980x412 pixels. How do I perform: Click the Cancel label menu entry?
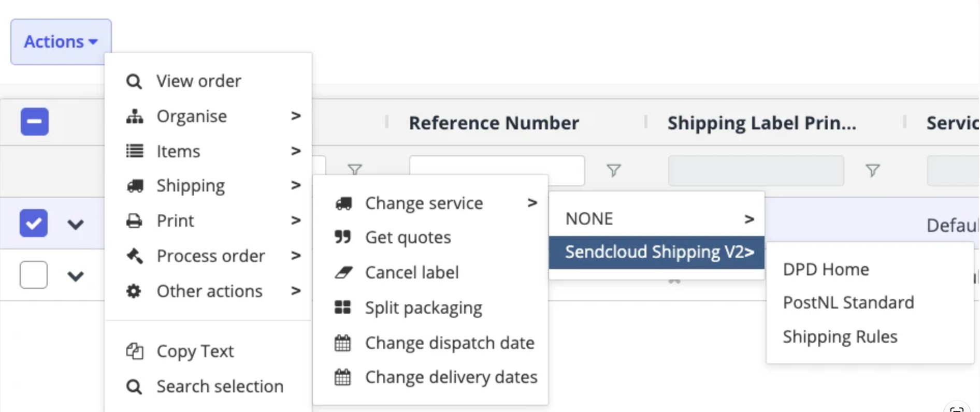coord(430,272)
